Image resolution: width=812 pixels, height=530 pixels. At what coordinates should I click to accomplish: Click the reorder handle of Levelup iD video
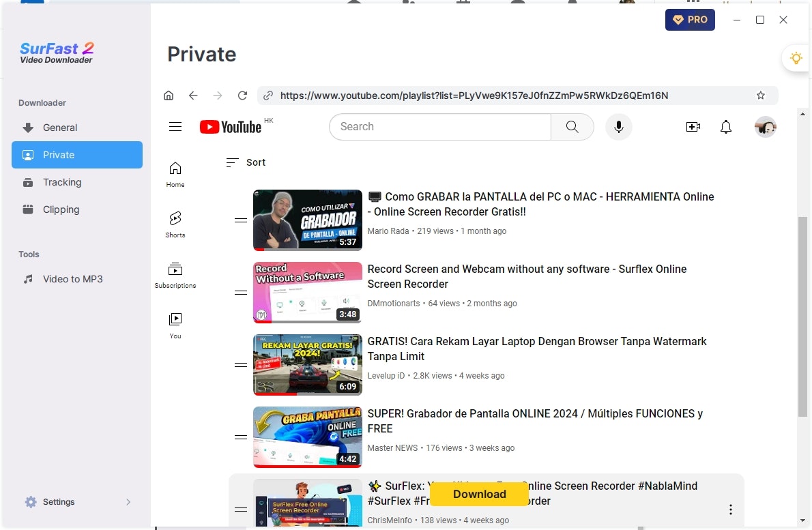coord(241,365)
